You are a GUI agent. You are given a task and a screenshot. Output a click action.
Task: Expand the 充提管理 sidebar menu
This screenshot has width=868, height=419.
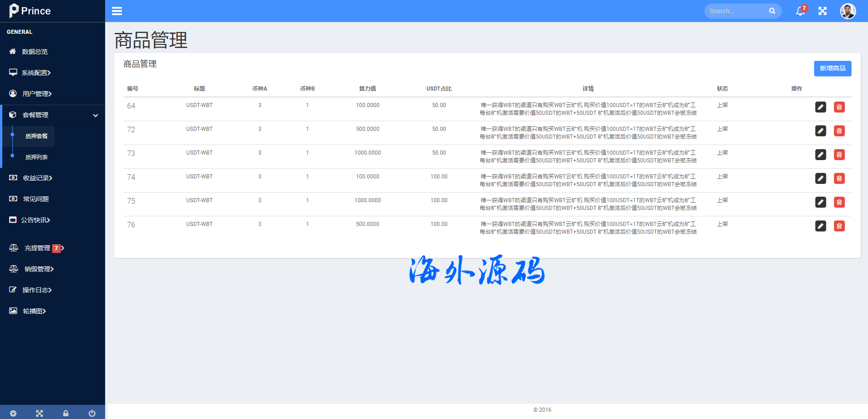(x=37, y=248)
